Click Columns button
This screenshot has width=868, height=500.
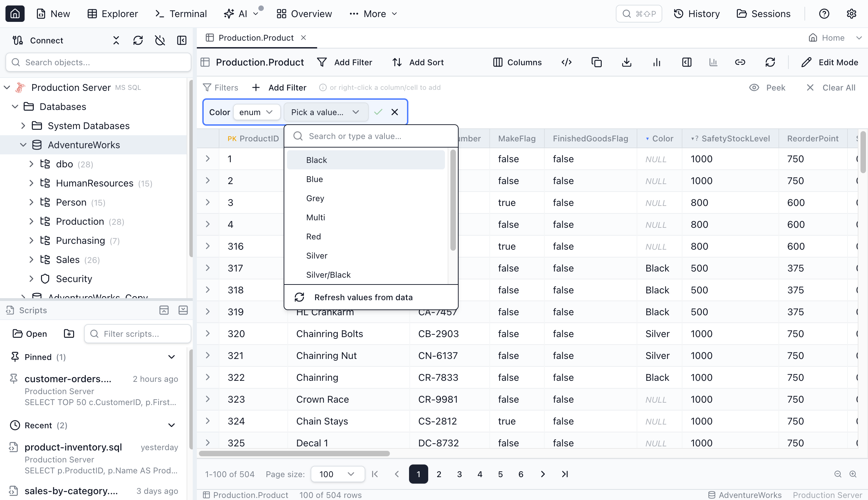517,62
